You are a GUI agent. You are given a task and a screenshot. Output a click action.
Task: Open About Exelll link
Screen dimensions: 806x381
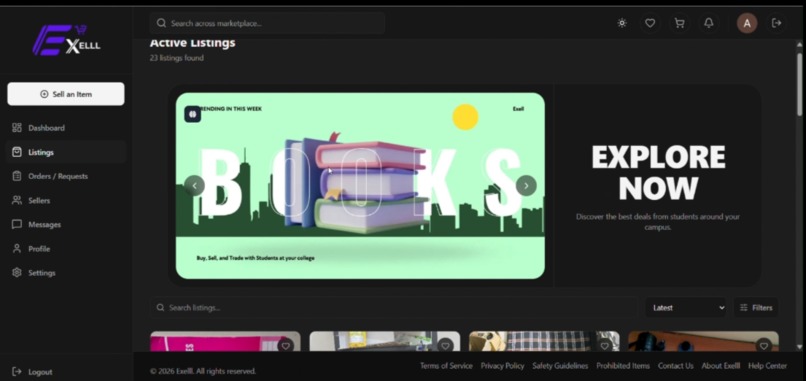coord(721,366)
